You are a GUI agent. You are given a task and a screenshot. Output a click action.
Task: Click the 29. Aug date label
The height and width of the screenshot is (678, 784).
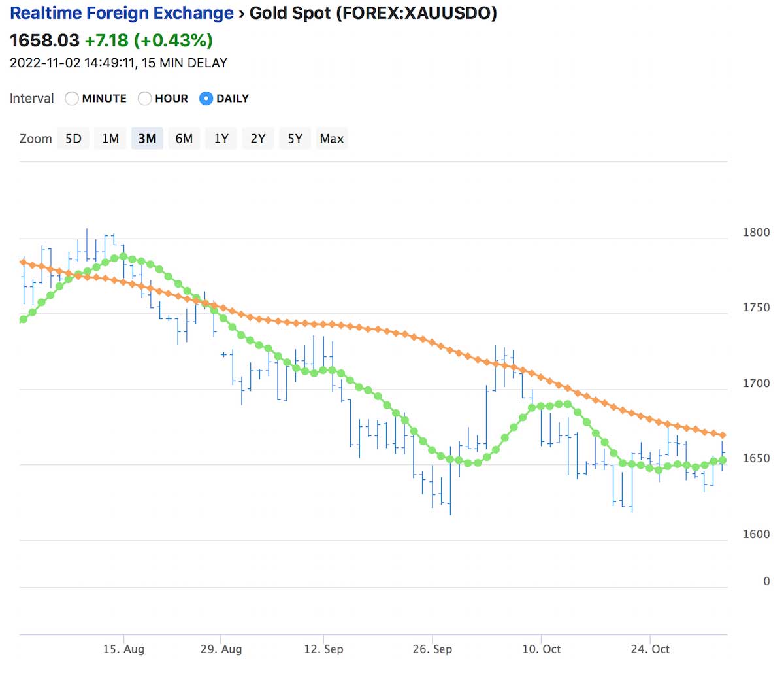(x=221, y=649)
